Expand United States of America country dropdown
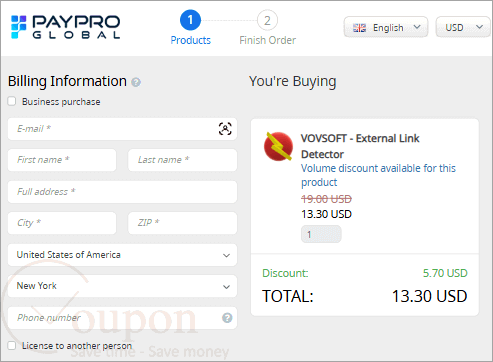Screen dimensions: 493x362 [122, 255]
